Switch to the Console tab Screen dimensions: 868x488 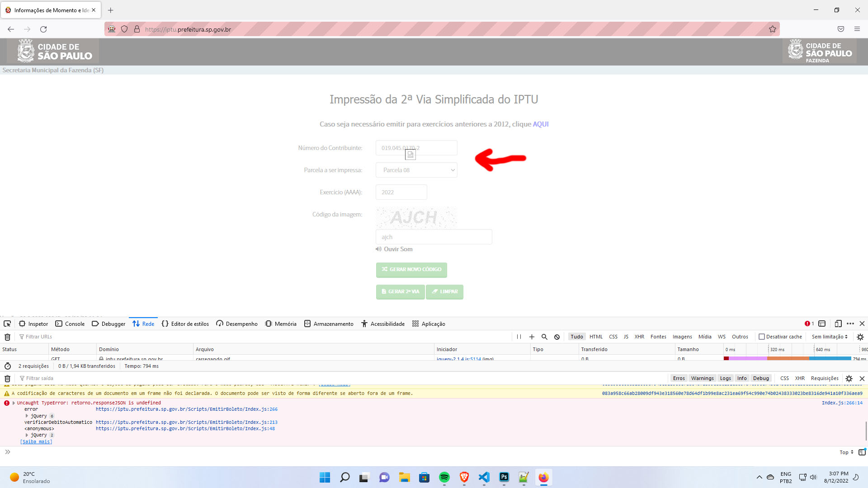coord(70,324)
